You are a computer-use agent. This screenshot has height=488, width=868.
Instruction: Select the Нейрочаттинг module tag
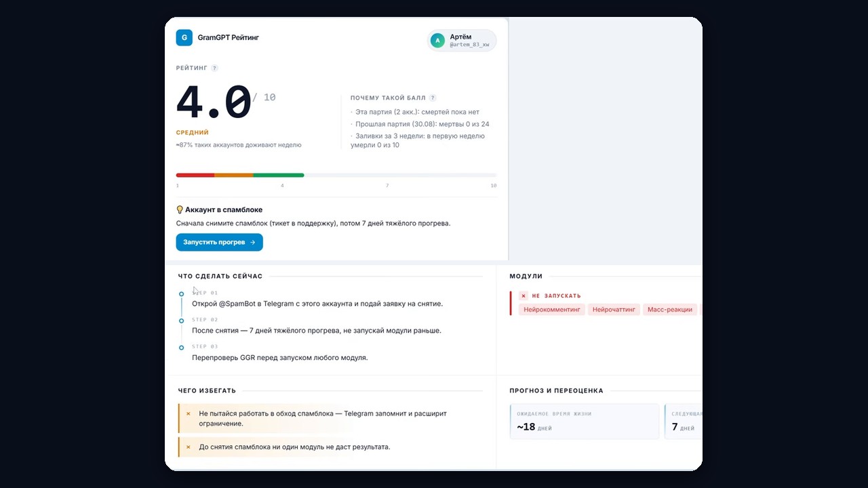(x=614, y=310)
